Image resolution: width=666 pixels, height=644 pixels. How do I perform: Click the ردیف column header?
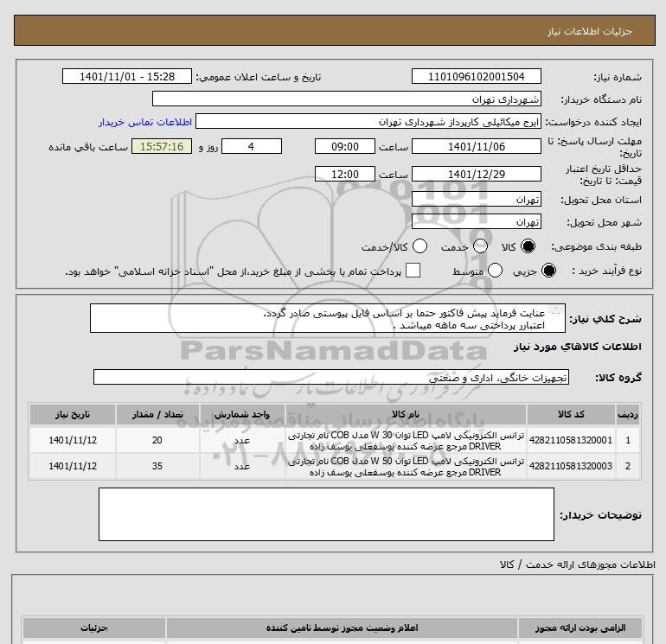coord(628,414)
